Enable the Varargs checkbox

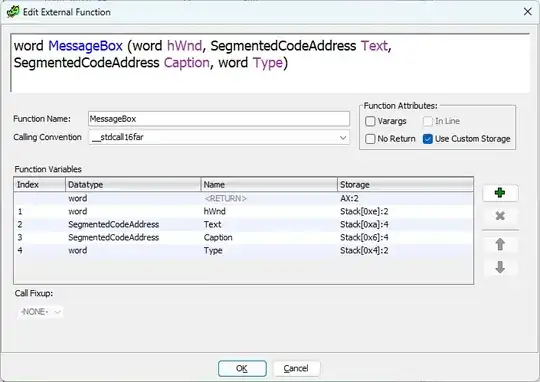pos(370,121)
